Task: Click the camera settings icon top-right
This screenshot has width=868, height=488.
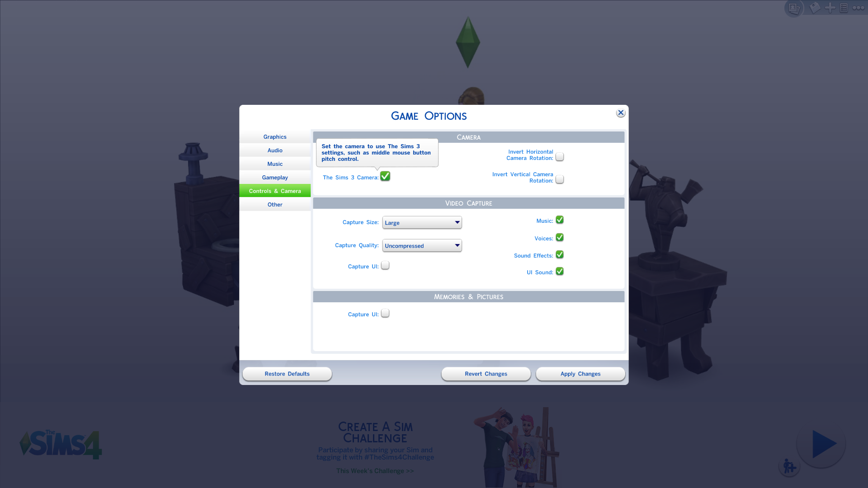Action: (795, 8)
